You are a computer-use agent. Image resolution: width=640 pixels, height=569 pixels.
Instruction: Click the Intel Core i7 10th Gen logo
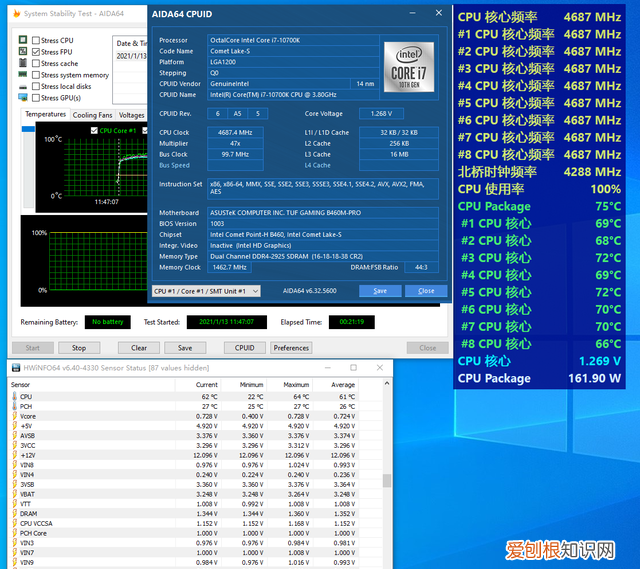[x=409, y=67]
